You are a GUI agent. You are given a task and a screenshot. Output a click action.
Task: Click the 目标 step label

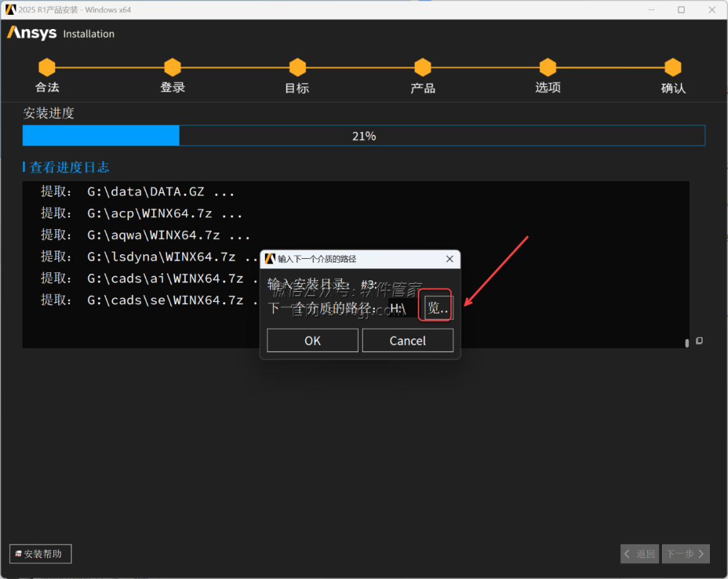297,88
